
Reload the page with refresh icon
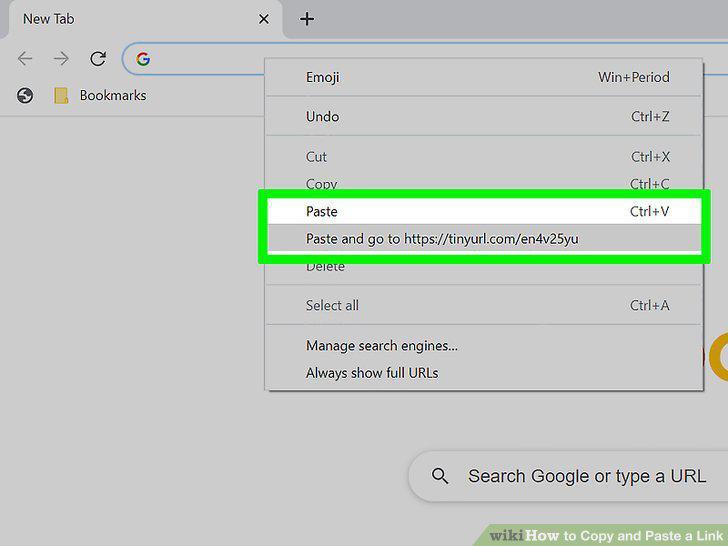tap(98, 58)
